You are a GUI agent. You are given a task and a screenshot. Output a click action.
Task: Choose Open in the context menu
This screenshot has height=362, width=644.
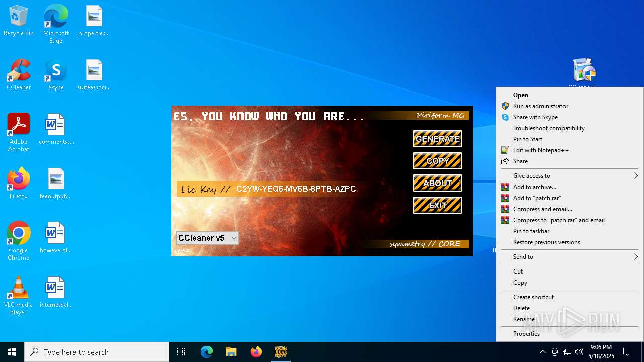pos(570,95)
